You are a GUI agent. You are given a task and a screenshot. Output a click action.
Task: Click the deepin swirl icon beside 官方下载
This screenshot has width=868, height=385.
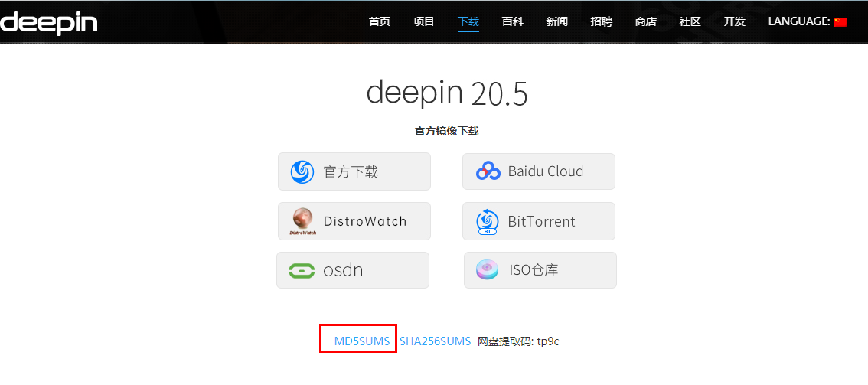pos(302,171)
